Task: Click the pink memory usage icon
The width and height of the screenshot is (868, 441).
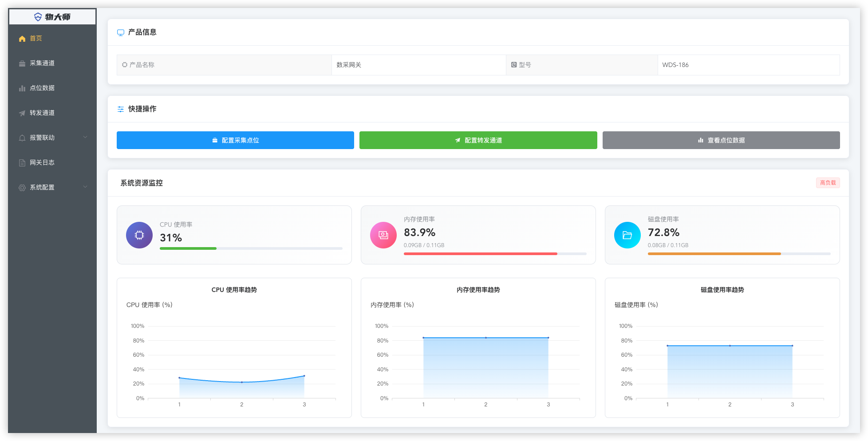Action: pyautogui.click(x=383, y=235)
